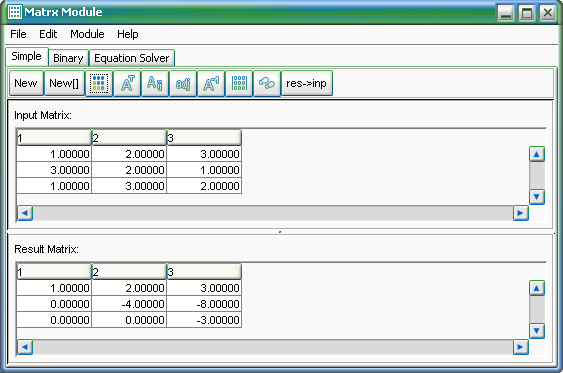Open the Edit menu

(48, 34)
